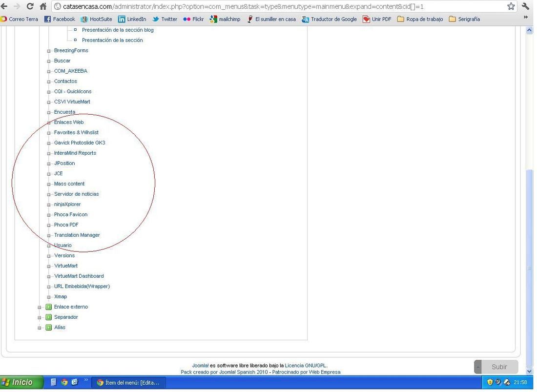Open the HootSuite bookmark

tap(96, 19)
